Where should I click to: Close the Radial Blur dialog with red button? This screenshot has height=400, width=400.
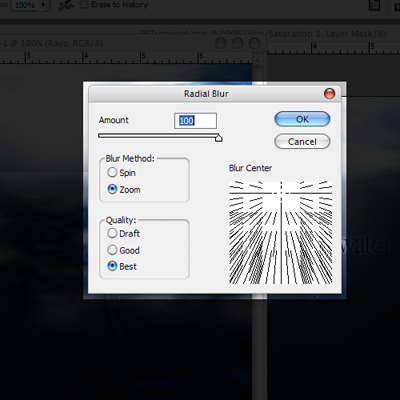[329, 94]
